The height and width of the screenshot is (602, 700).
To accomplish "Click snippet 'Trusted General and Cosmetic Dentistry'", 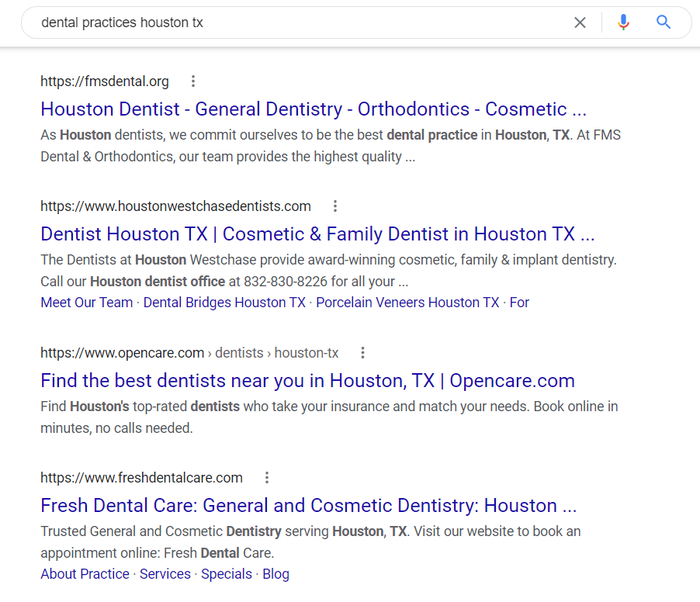I will click(310, 542).
